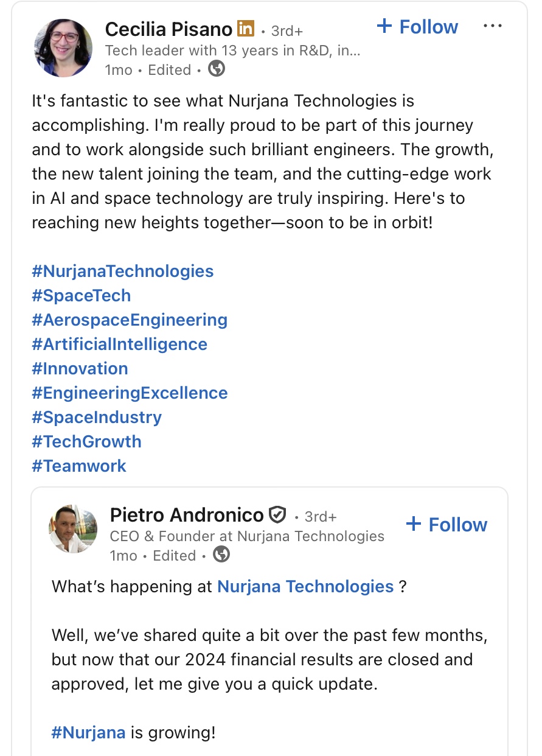Open the #EngineeringExcellence hashtag
The image size is (542, 756).
tap(130, 393)
